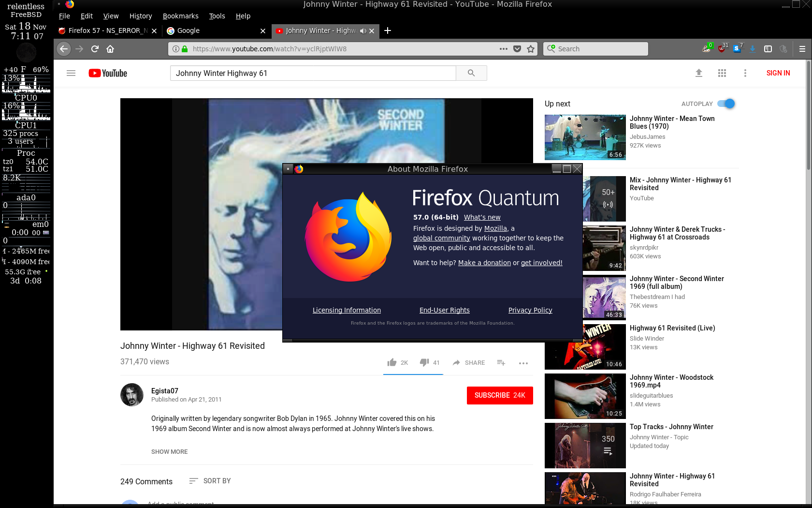812x508 pixels.
Task: Subscribe to the Egista07 channel
Action: point(500,395)
